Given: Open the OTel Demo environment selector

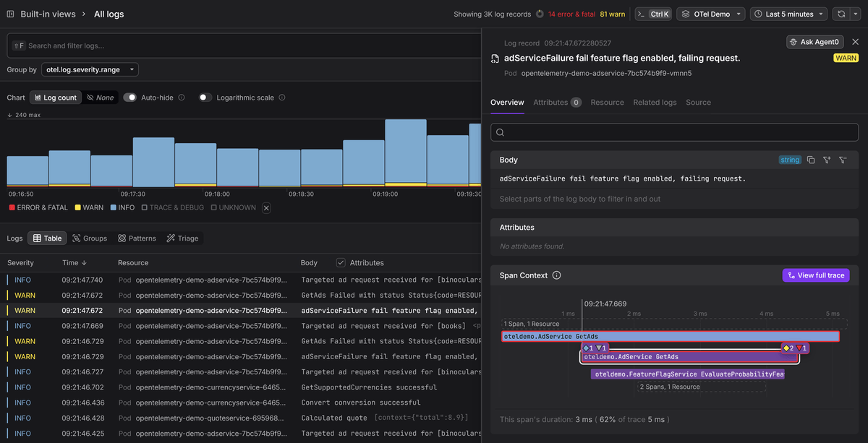Looking at the screenshot, I should (x=712, y=14).
